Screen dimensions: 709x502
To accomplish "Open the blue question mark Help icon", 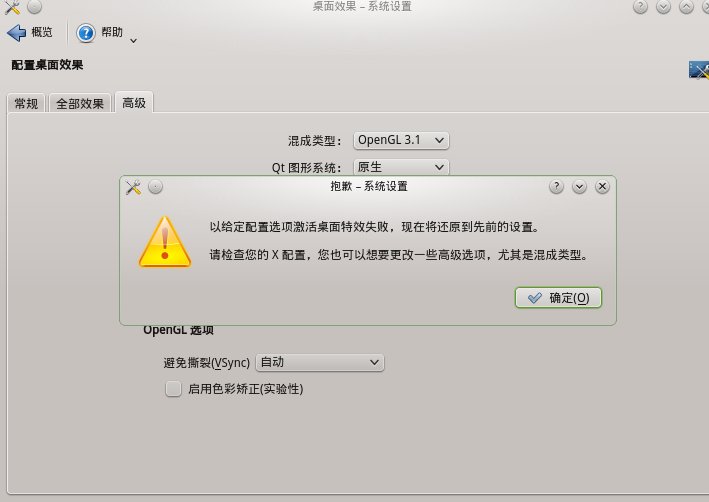I will [x=85, y=33].
